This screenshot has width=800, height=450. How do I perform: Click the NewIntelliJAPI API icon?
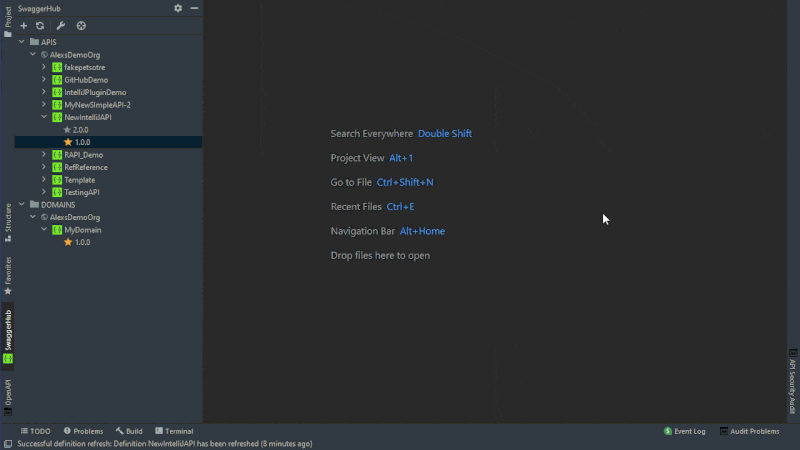[57, 117]
